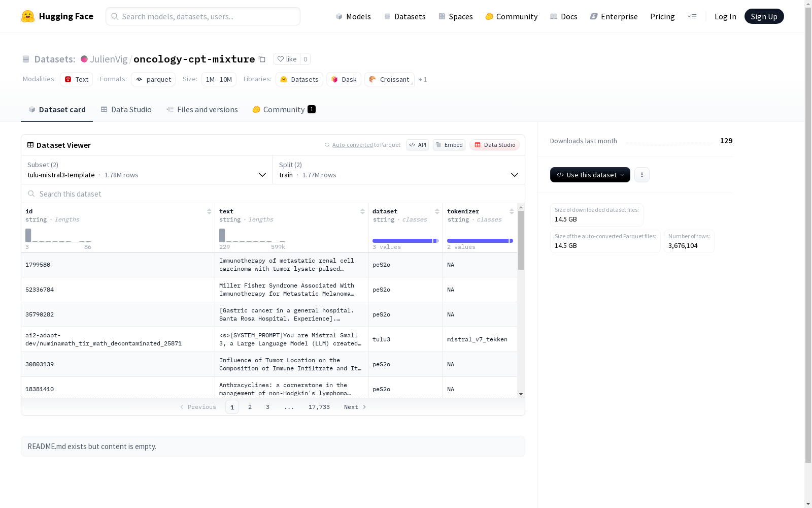Open the three-dot dataset options menu

(x=642, y=175)
